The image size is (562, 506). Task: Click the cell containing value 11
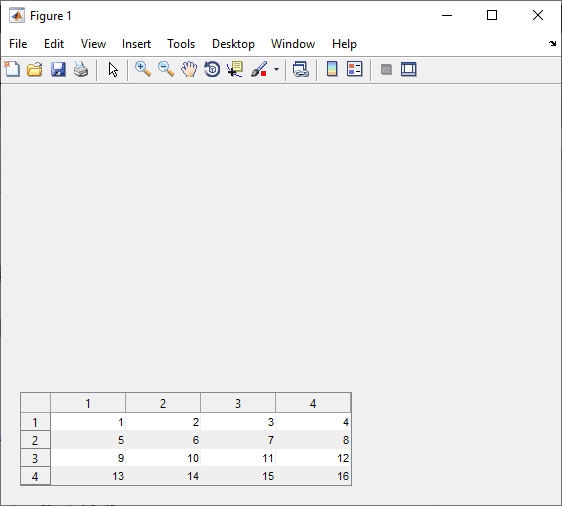pos(238,458)
